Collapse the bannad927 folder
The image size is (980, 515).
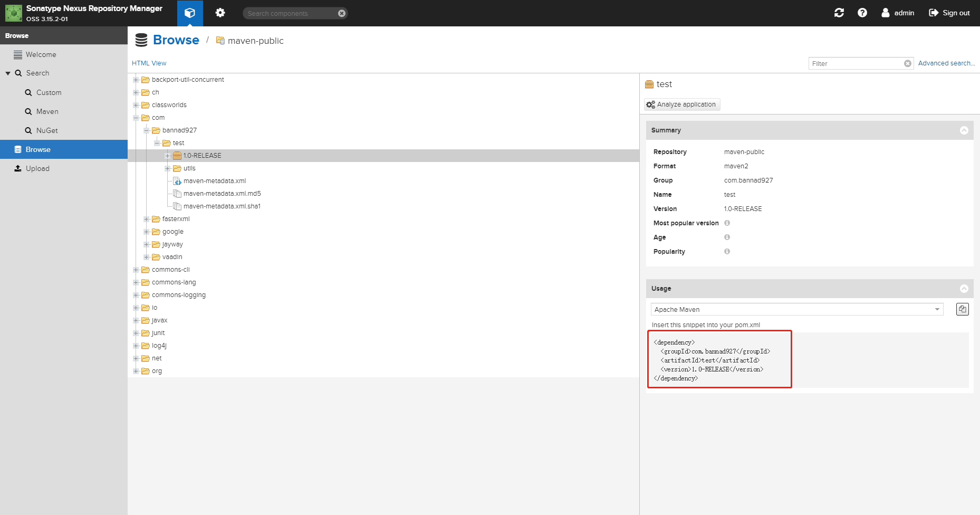pyautogui.click(x=147, y=130)
